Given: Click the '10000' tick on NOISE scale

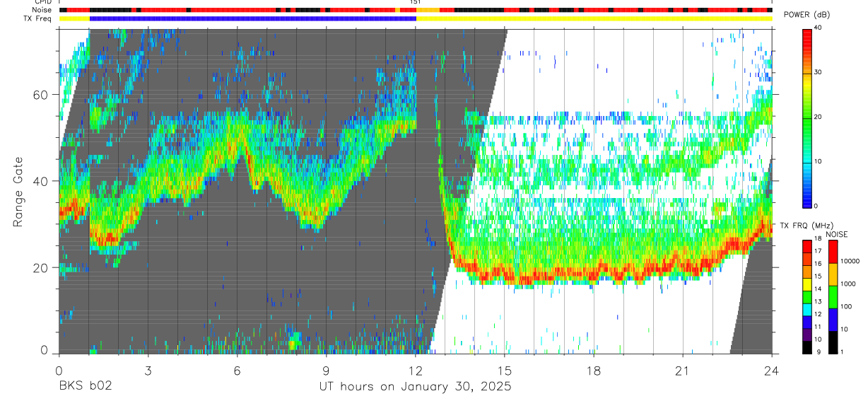Looking at the screenshot, I should (x=850, y=261).
